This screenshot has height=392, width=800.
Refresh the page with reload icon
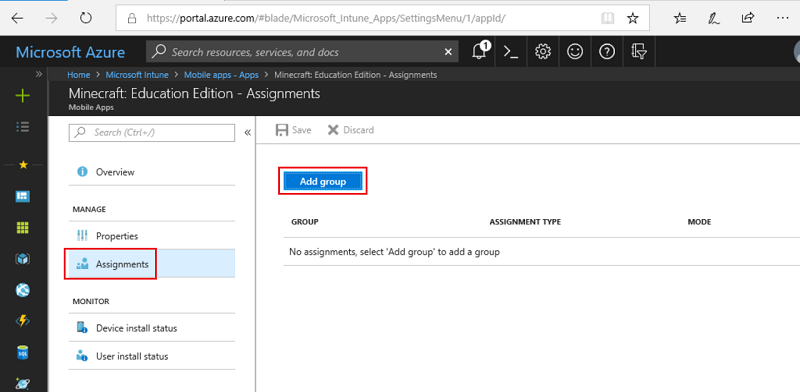(x=86, y=19)
